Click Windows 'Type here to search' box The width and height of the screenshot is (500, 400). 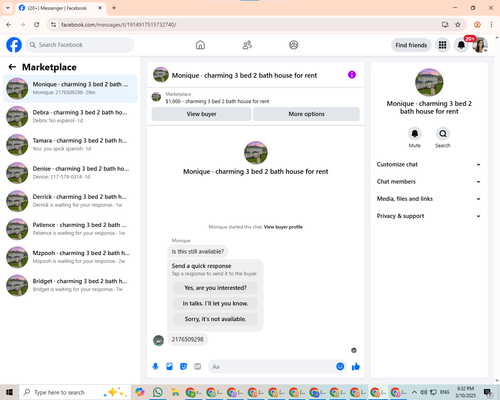pos(75,392)
